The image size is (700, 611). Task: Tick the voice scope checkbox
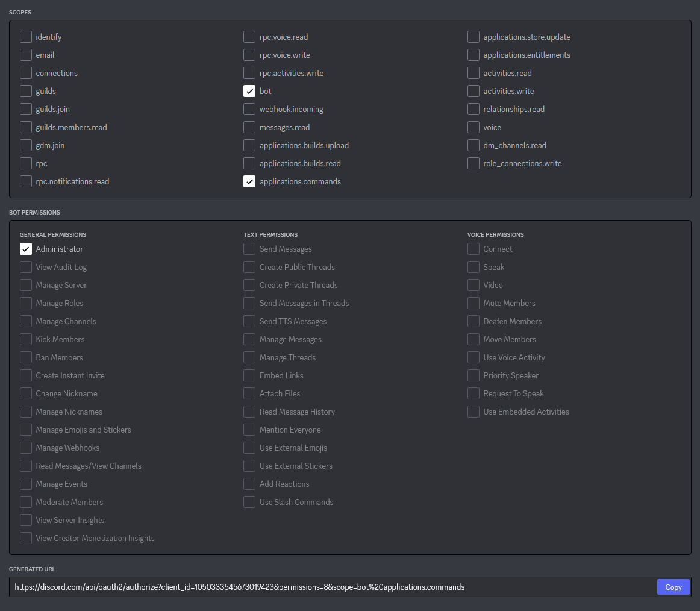(x=473, y=127)
